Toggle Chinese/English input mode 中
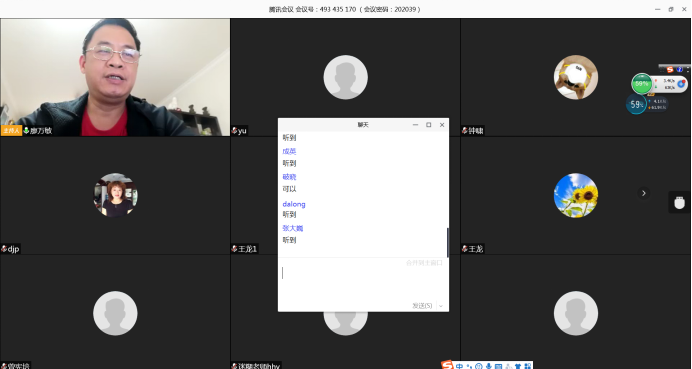The width and height of the screenshot is (692, 369). [x=460, y=366]
